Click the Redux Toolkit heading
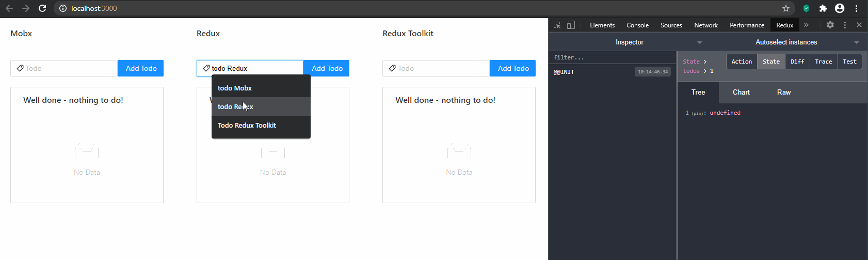This screenshot has width=868, height=260. point(408,34)
